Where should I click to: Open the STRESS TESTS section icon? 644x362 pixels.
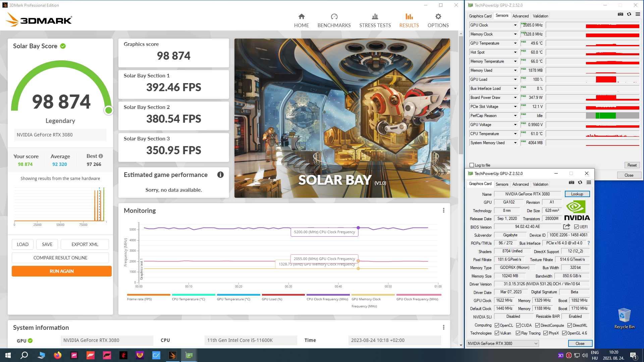click(x=375, y=16)
